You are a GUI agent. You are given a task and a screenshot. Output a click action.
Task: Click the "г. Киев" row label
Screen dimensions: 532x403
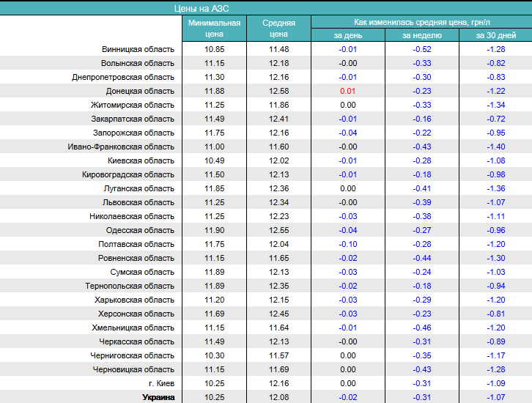coord(160,383)
